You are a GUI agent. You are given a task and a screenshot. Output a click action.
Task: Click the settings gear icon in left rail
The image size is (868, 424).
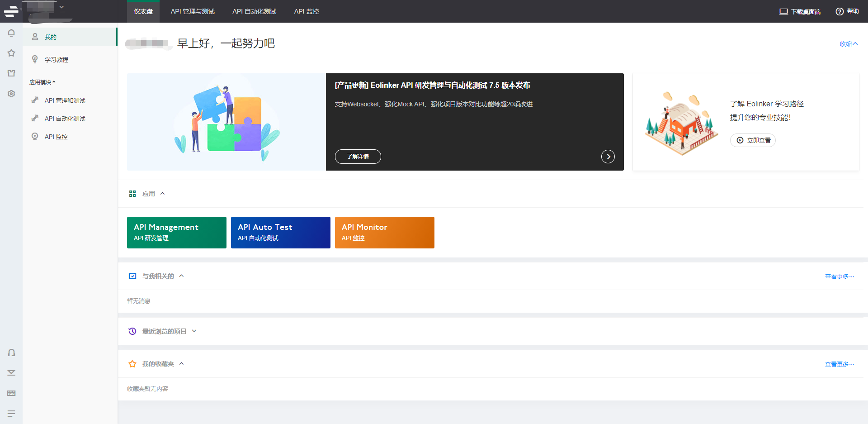pos(11,94)
